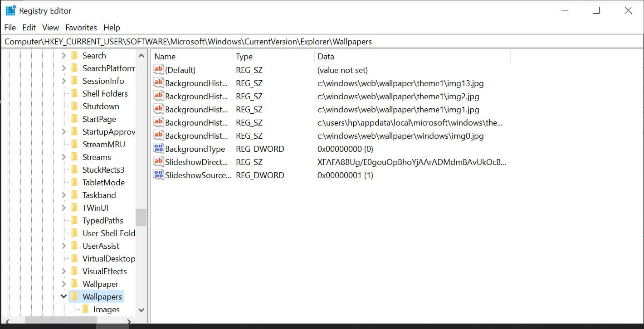
Task: Click the SlideshowSource DWORD value icon
Action: pos(158,175)
